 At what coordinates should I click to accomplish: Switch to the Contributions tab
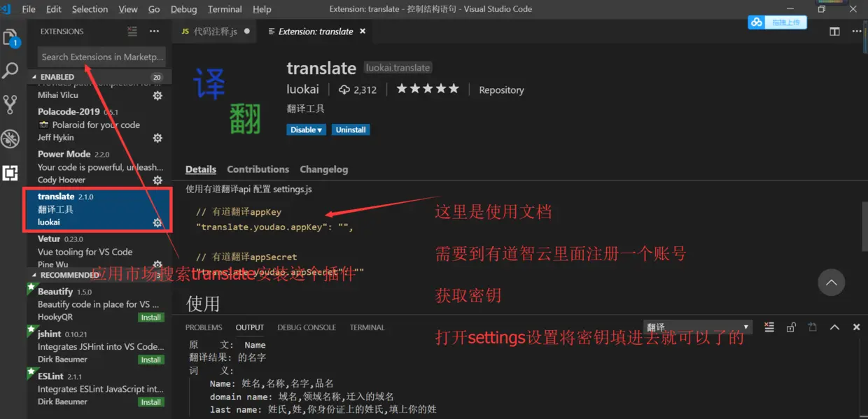258,169
